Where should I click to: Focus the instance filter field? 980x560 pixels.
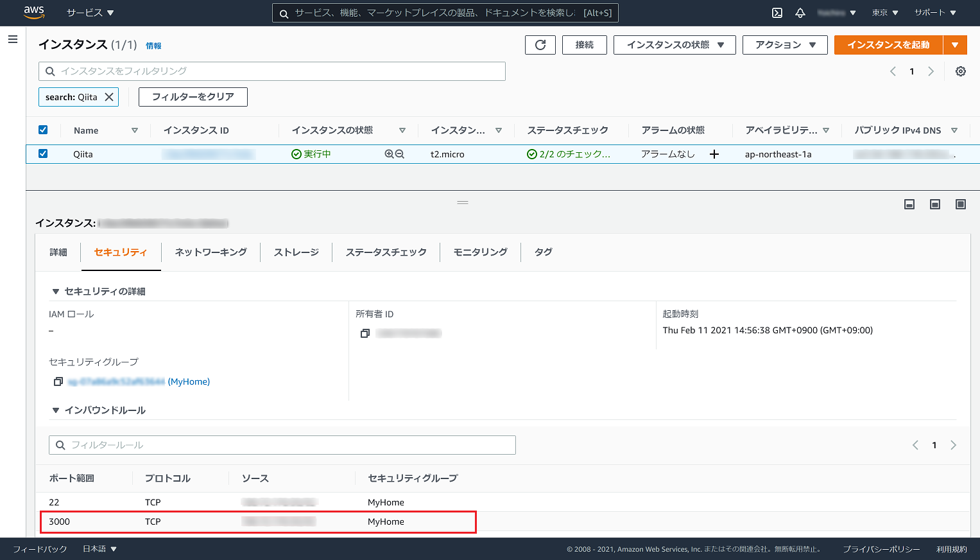(272, 71)
